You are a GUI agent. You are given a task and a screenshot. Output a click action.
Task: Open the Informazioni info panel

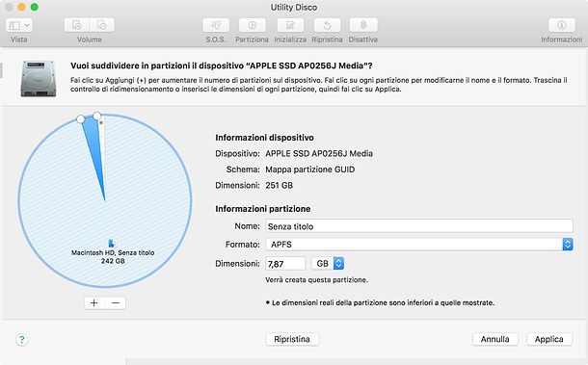[561, 25]
